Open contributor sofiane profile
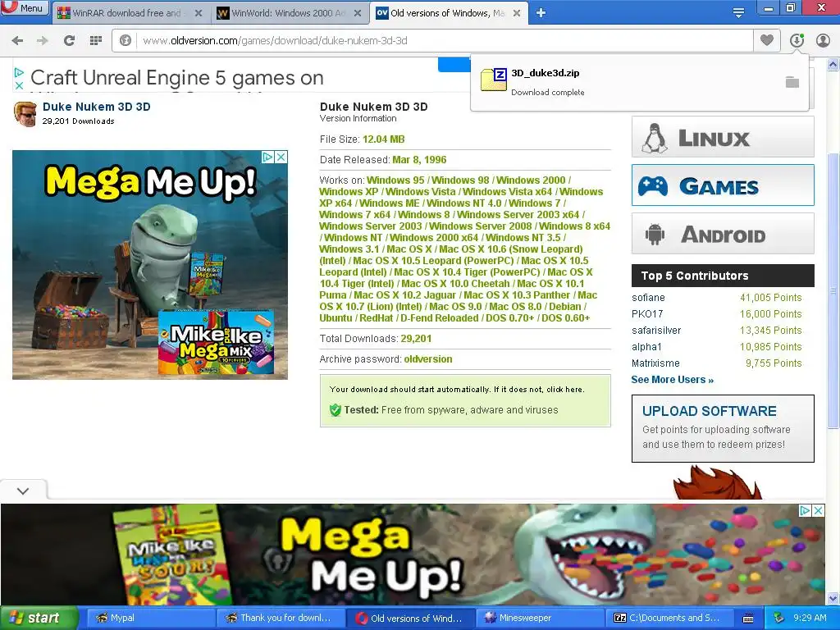840x630 pixels. coord(648,297)
